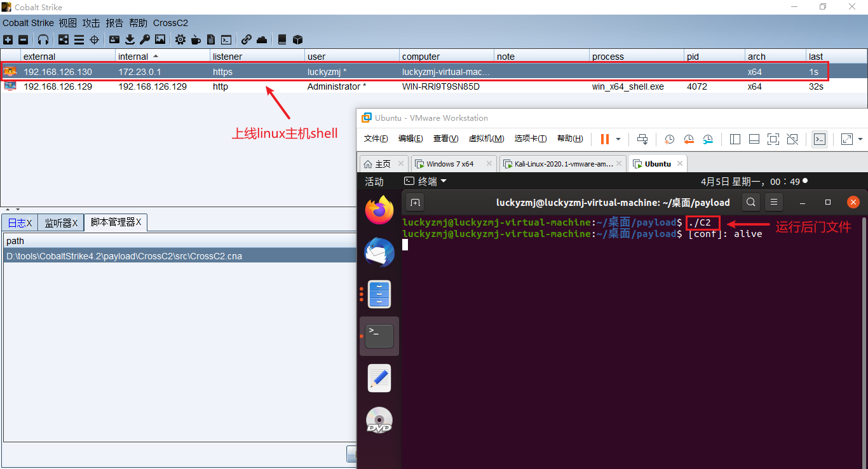
Task: Open listeners using the headphones toolbar icon
Action: click(43, 39)
